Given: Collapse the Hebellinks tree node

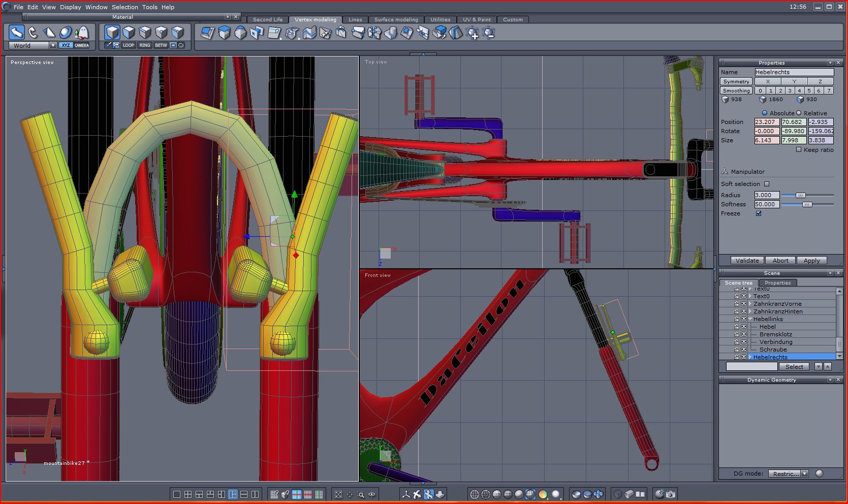Looking at the screenshot, I should [750, 319].
